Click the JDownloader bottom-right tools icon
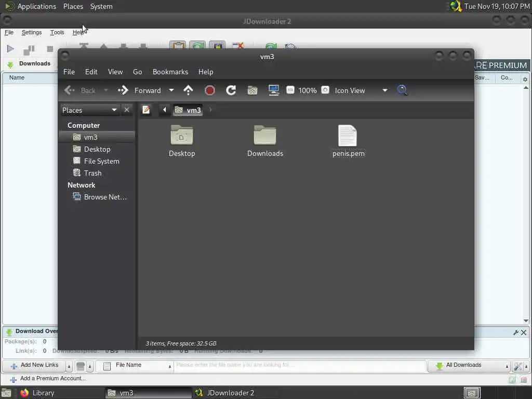 point(518,366)
